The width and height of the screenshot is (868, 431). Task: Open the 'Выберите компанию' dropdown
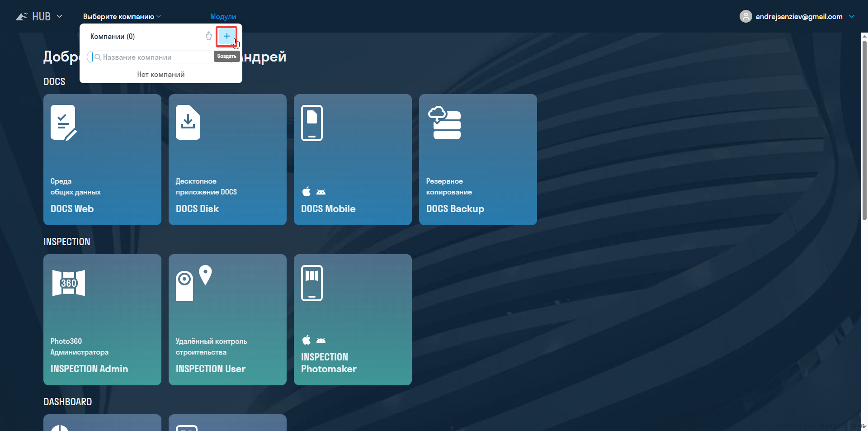coord(122,17)
